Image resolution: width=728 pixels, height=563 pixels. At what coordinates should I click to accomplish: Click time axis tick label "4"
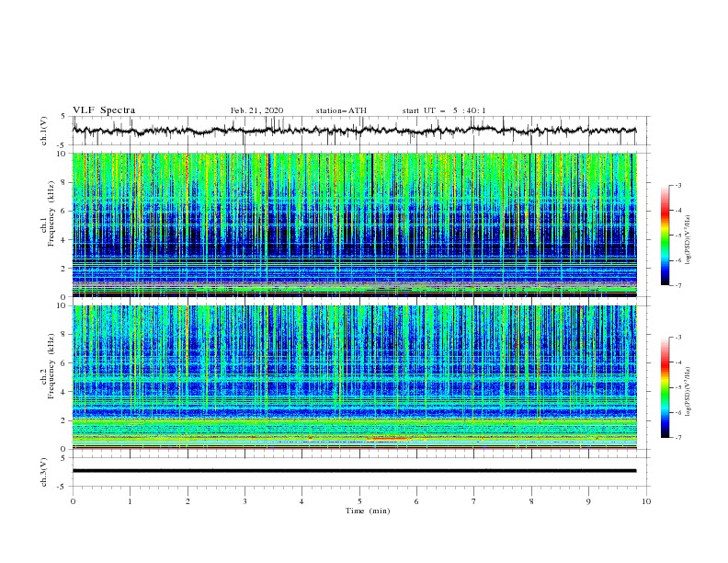(302, 501)
